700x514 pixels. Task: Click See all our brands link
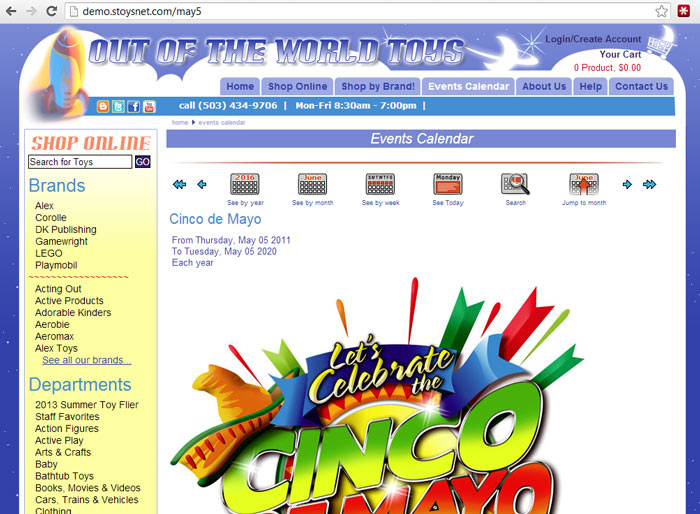point(87,360)
